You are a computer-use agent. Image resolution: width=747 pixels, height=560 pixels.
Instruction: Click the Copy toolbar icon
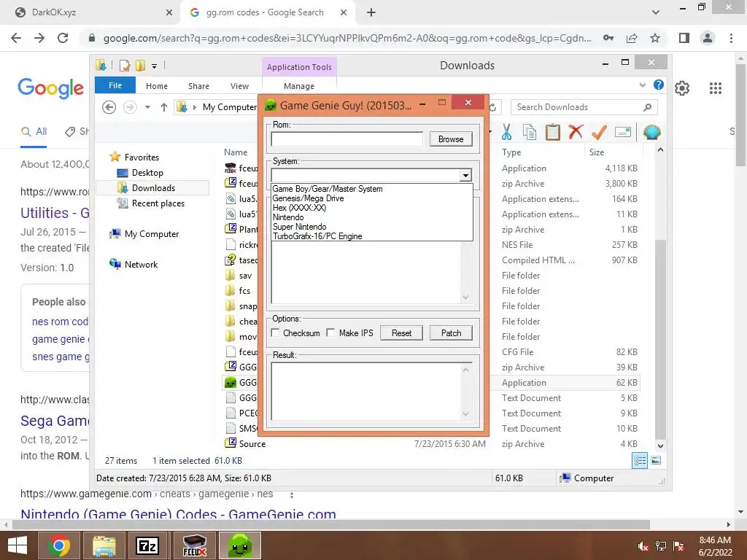click(530, 132)
